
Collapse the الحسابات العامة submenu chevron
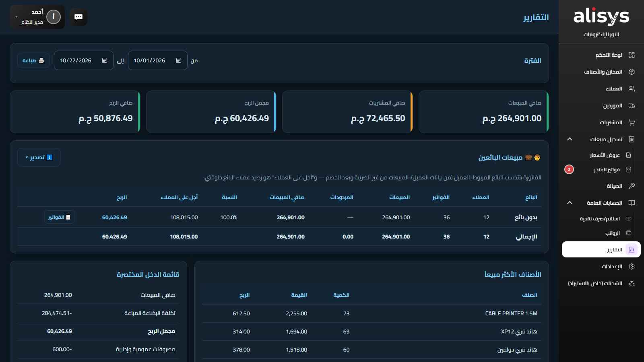570,203
